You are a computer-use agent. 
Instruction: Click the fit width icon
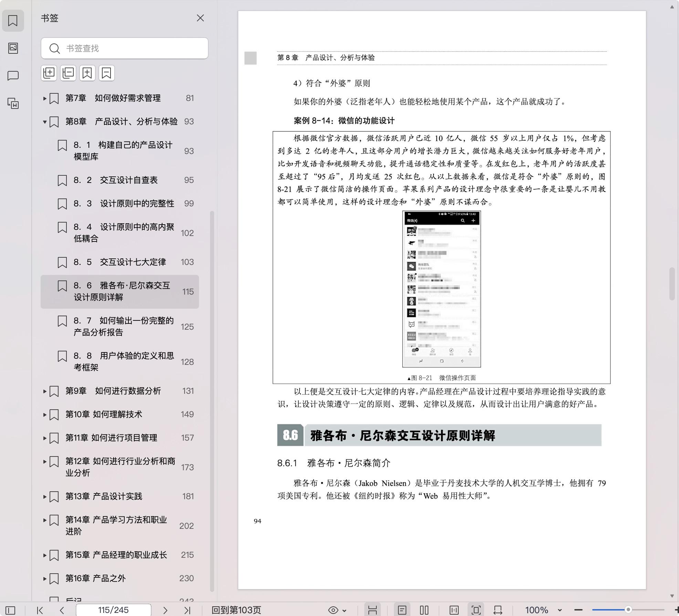tap(498, 610)
